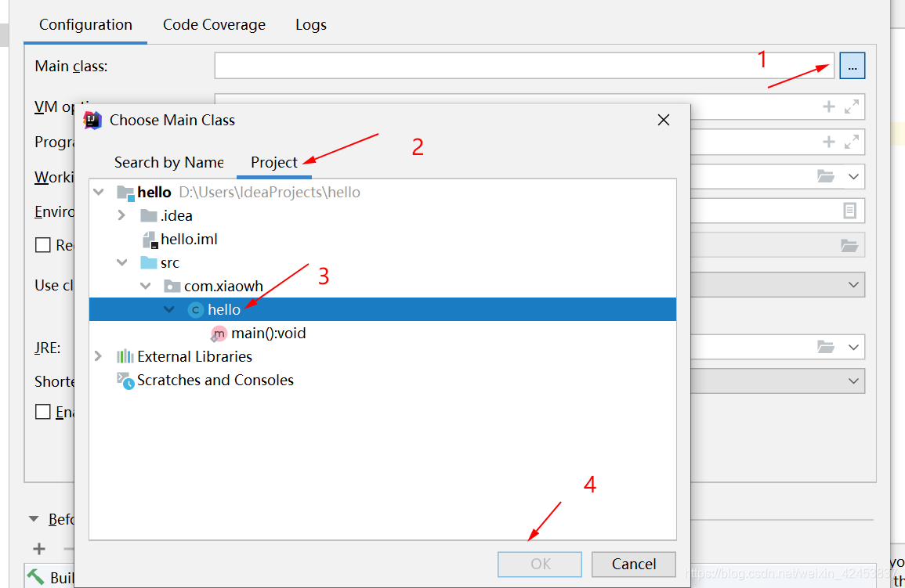Switch to the Code Coverage tab
Viewport: 905px width, 588px height.
pos(214,25)
